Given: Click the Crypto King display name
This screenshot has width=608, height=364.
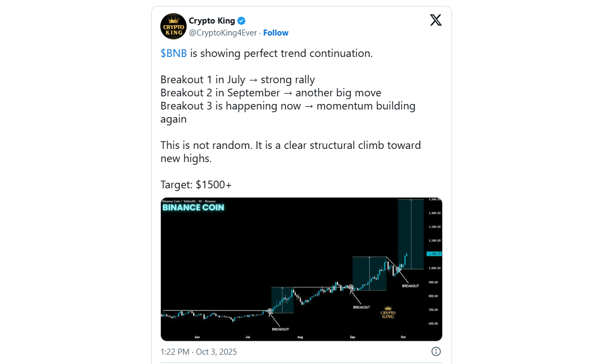Looking at the screenshot, I should tap(212, 21).
